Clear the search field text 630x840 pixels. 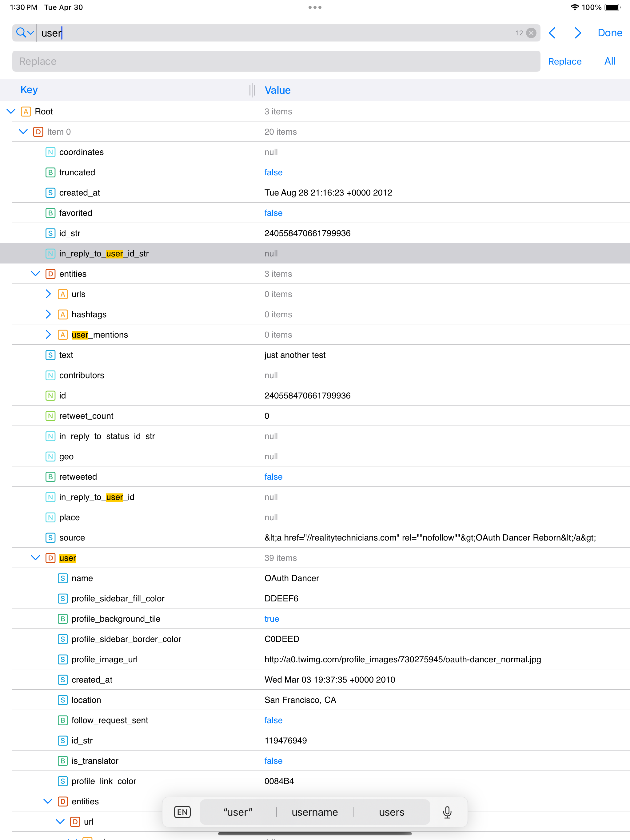coord(531,33)
